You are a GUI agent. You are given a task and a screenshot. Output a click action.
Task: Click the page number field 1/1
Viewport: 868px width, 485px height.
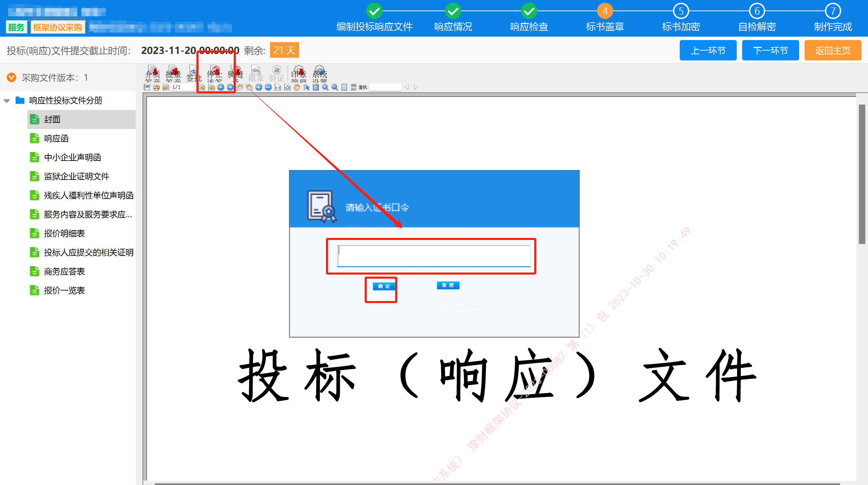[184, 87]
